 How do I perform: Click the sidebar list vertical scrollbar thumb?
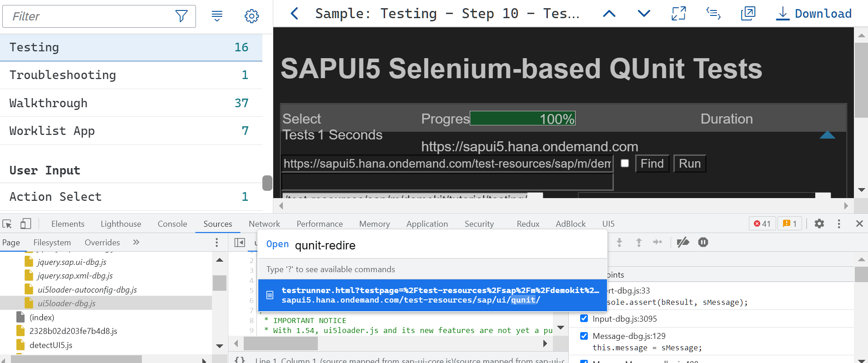267,183
